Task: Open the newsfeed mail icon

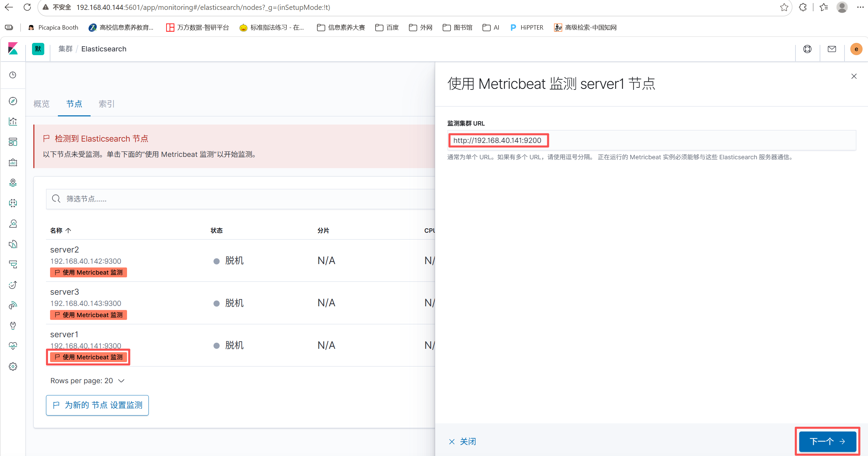Action: pyautogui.click(x=832, y=49)
